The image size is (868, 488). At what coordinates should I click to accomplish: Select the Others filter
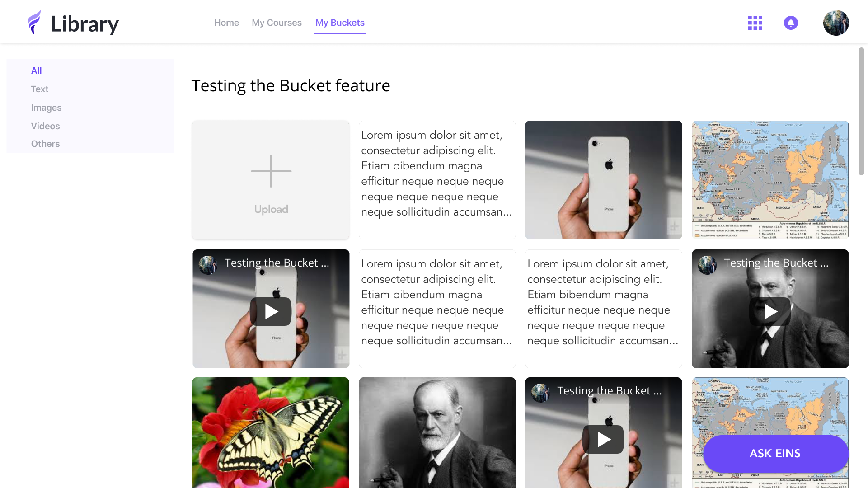(45, 144)
